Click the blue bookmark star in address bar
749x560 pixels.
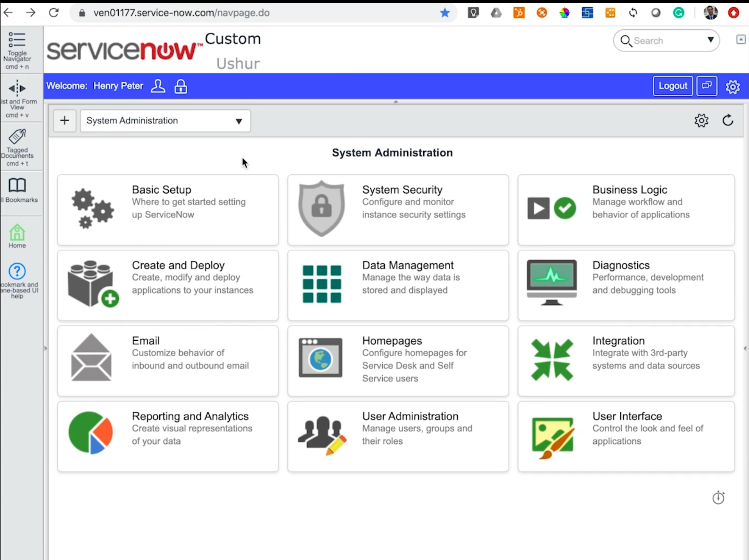click(445, 13)
